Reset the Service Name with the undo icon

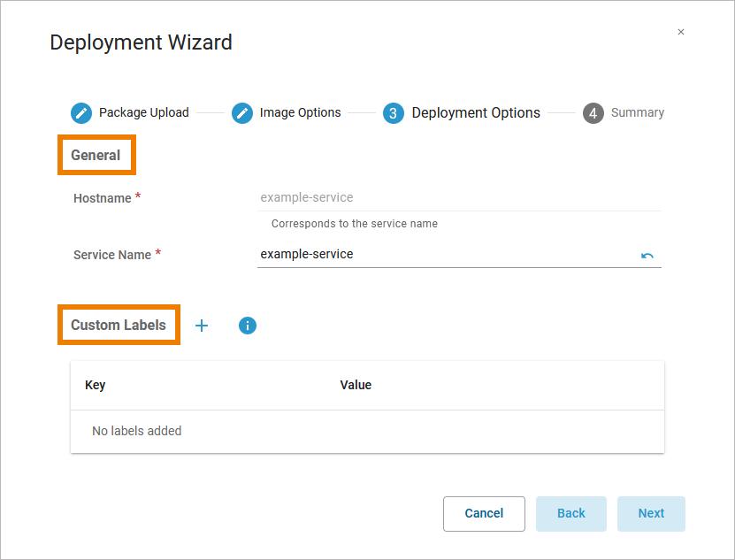647,256
